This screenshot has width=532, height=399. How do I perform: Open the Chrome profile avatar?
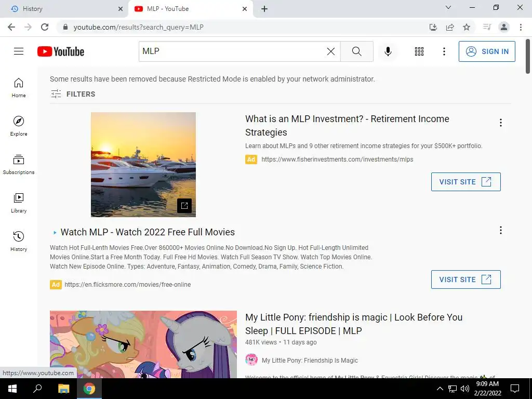coord(504,27)
